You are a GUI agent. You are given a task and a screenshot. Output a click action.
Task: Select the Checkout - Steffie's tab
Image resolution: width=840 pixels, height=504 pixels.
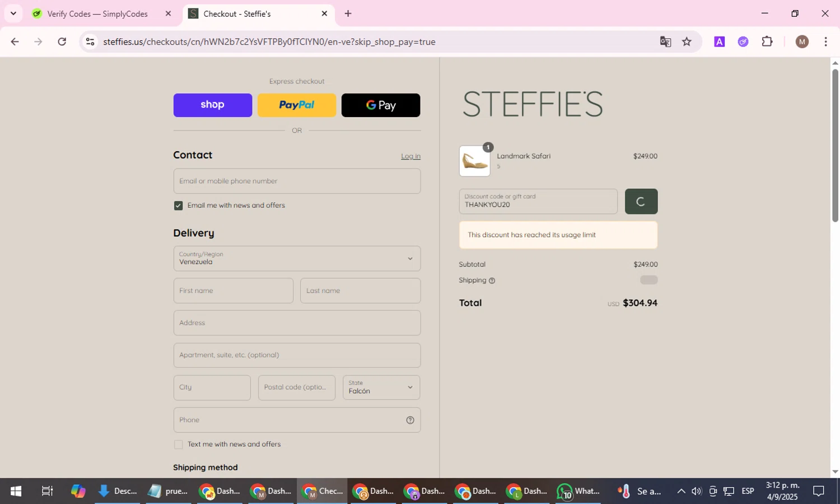258,13
